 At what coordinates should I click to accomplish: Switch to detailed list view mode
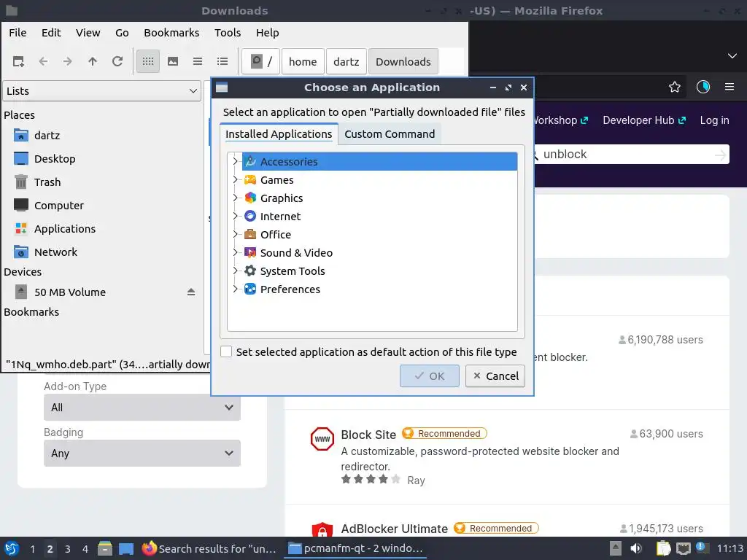pyautogui.click(x=222, y=61)
